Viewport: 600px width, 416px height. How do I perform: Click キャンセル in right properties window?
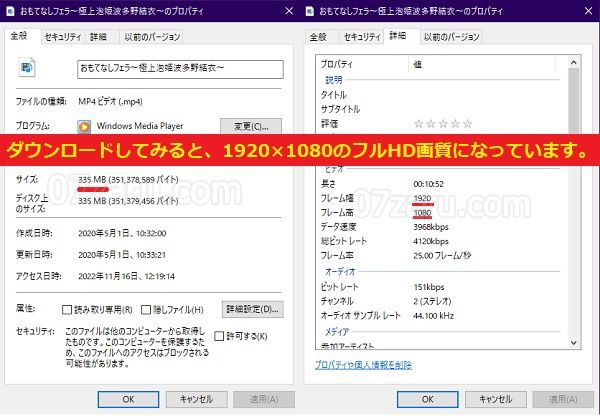coord(496,399)
